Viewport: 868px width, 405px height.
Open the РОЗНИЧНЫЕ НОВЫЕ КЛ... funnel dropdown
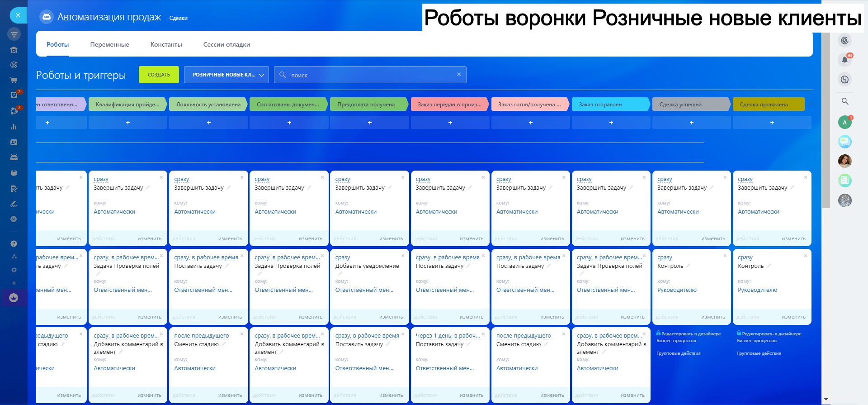click(226, 75)
